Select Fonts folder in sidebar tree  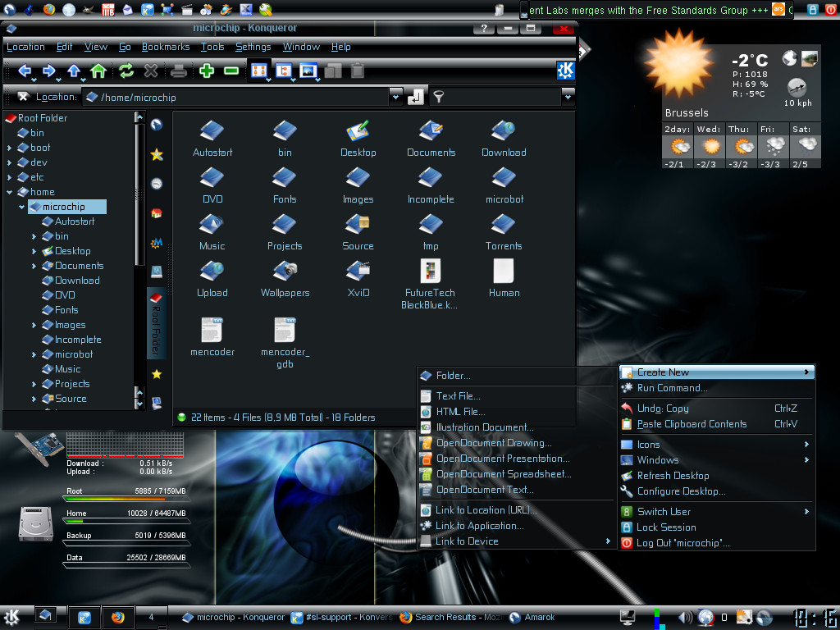coord(60,310)
